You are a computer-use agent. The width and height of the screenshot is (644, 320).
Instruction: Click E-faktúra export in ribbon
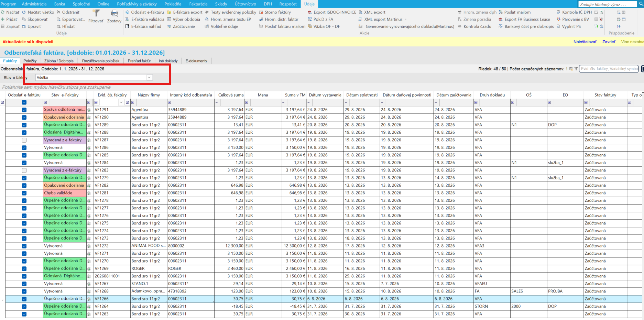pos(185,12)
